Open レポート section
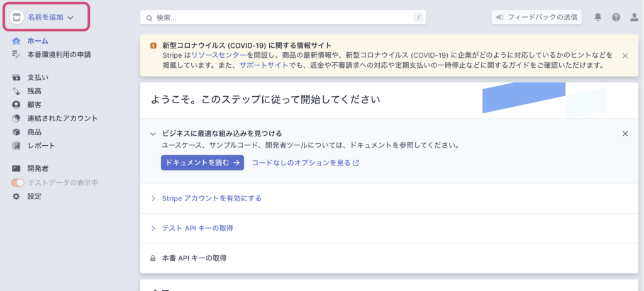 (41, 146)
